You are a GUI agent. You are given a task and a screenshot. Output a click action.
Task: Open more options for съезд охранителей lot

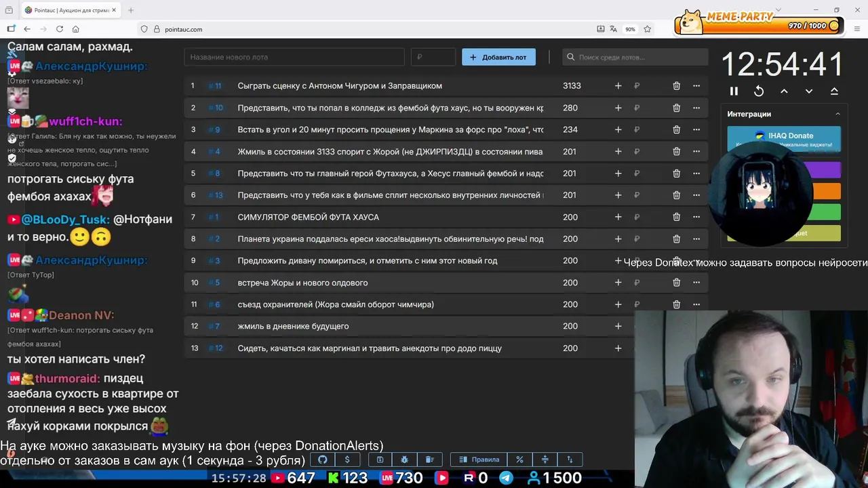coord(696,304)
